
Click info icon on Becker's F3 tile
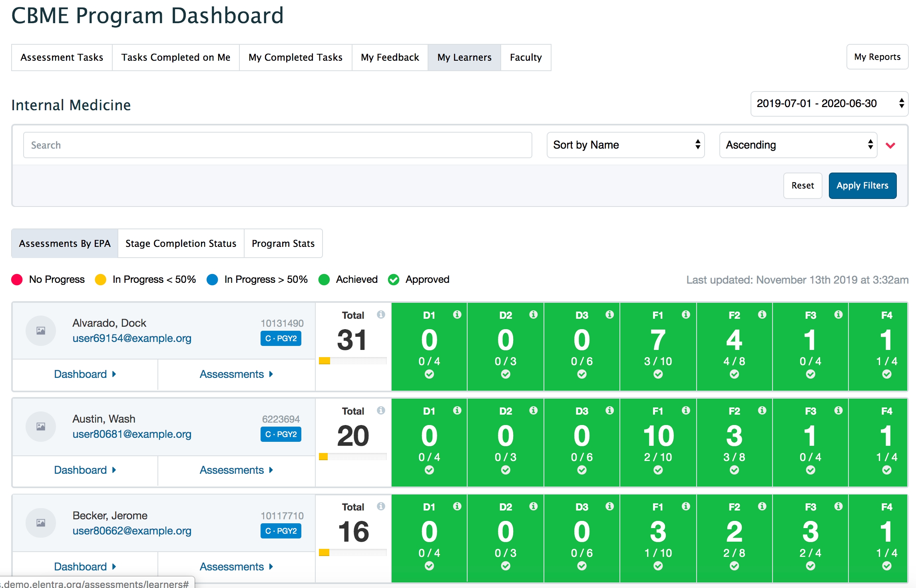(838, 507)
